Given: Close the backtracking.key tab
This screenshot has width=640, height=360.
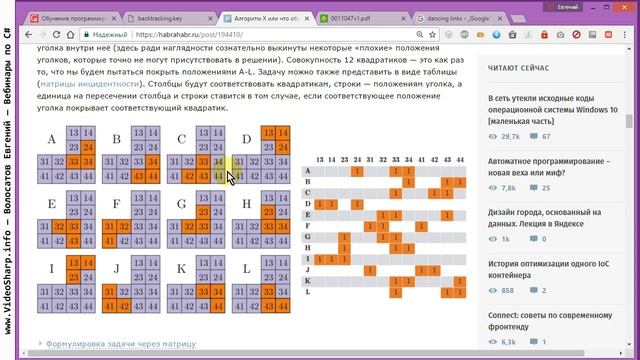Looking at the screenshot, I should [x=210, y=19].
